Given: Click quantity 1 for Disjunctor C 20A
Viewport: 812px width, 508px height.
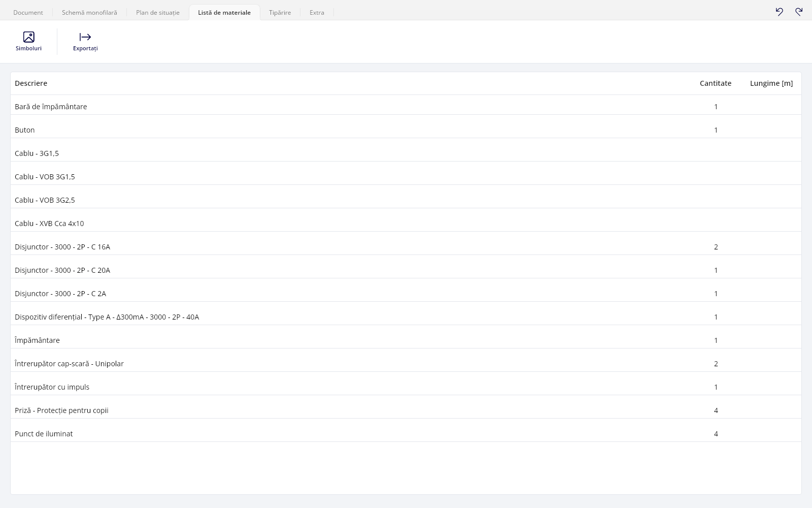Looking at the screenshot, I should coord(716,270).
